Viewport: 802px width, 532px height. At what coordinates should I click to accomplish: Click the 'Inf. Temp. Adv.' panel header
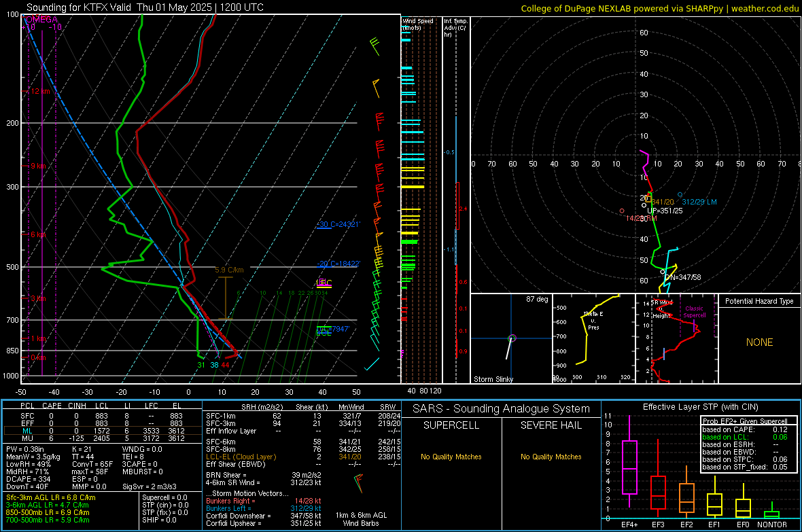[x=455, y=28]
